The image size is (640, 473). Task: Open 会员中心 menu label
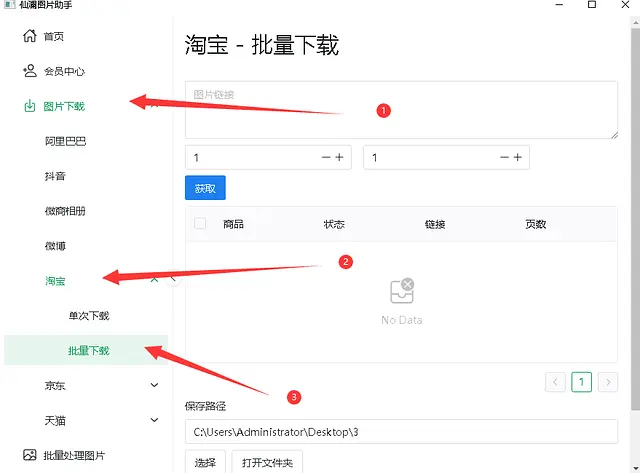pyautogui.click(x=64, y=71)
